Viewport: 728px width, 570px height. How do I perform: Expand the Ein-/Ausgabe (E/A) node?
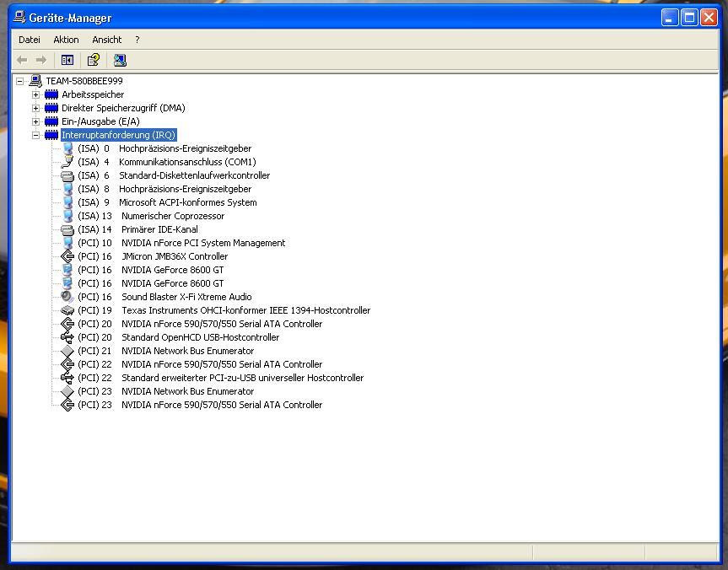coord(35,121)
